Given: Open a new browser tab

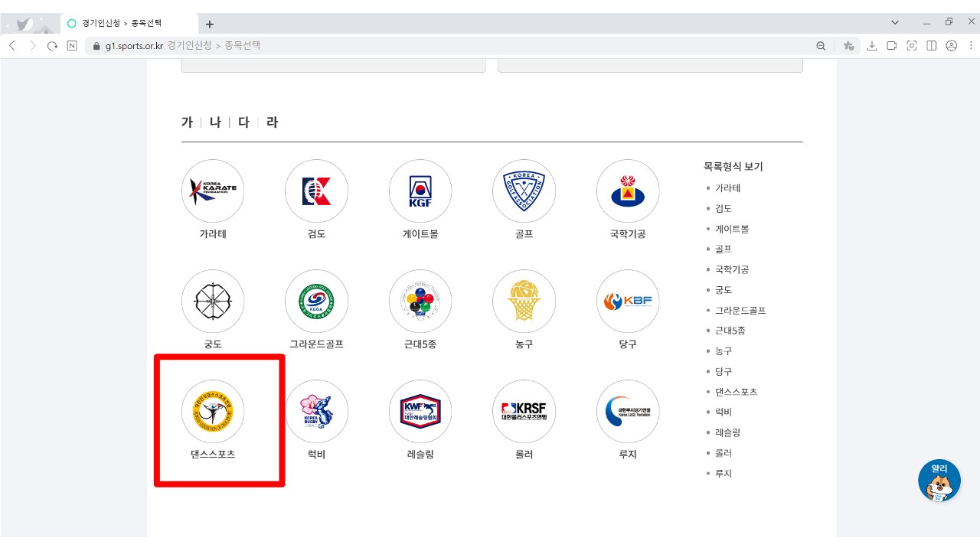Looking at the screenshot, I should coord(210,24).
